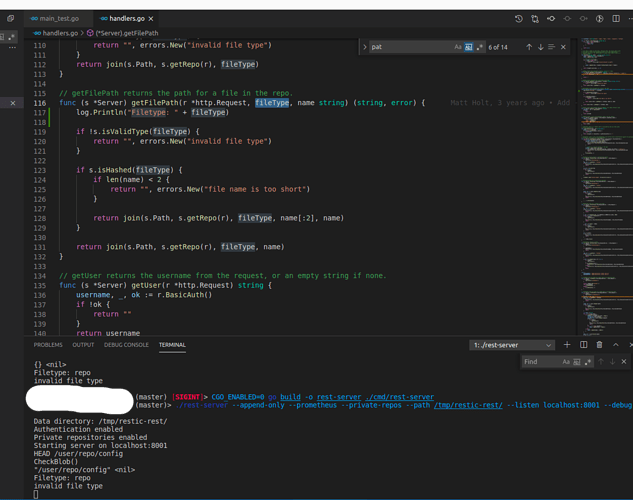Screen dimensions: 633x500
Task: Toggle file blame annotations icon
Action: tap(599, 19)
